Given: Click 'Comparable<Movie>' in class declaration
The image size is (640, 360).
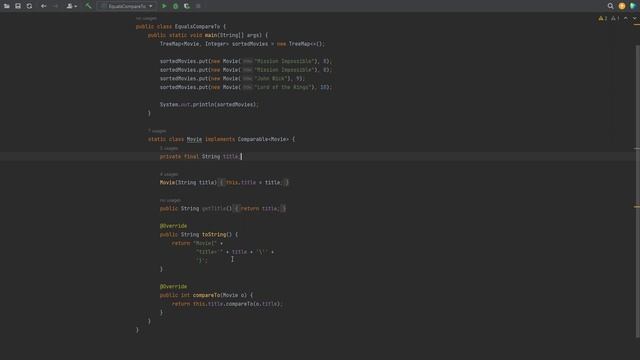Looking at the screenshot, I should (263, 139).
